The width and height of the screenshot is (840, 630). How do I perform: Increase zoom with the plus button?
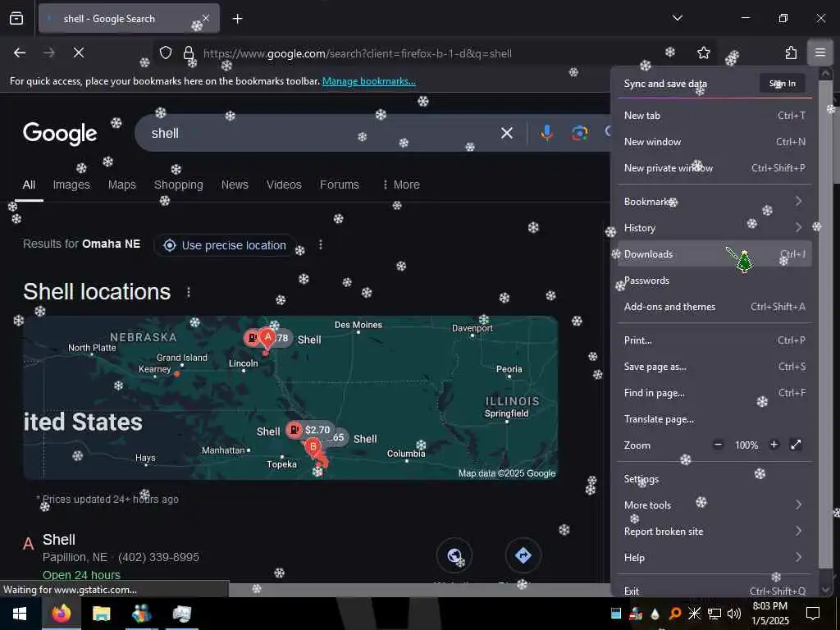point(774,445)
